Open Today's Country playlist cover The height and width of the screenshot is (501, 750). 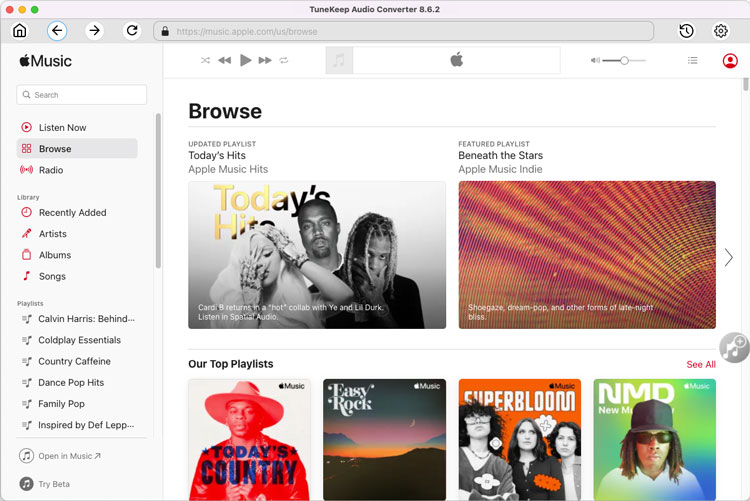click(250, 439)
